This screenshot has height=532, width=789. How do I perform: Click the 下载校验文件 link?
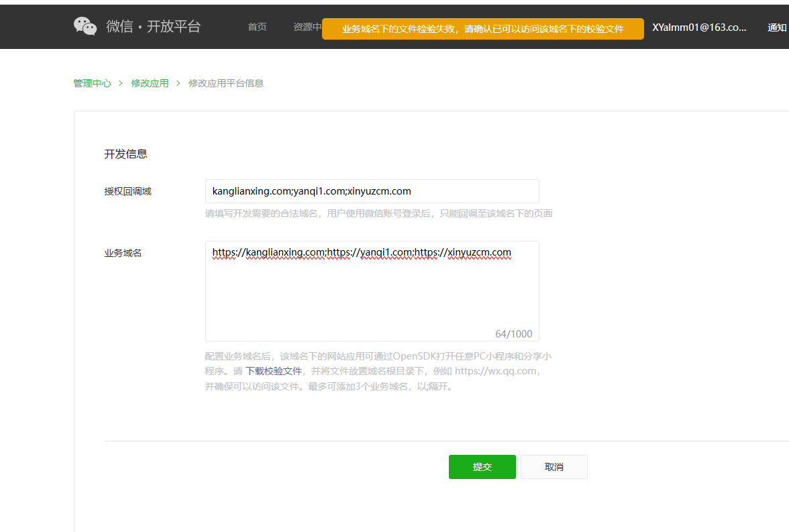(x=274, y=371)
